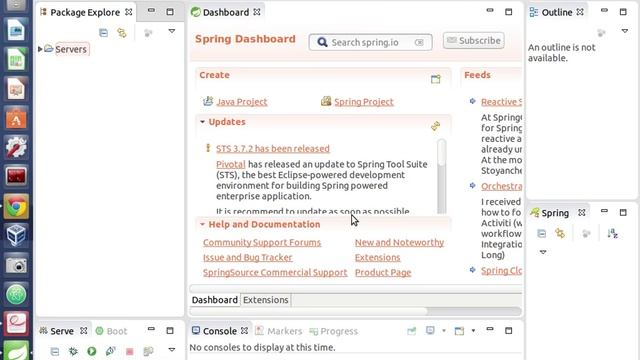
Task: Switch to the Boot tab
Action: (111, 331)
